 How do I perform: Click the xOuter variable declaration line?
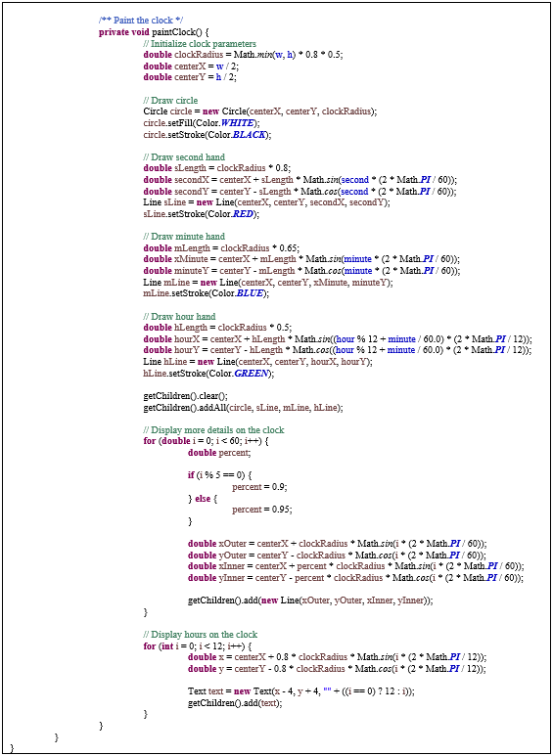tap(338, 543)
